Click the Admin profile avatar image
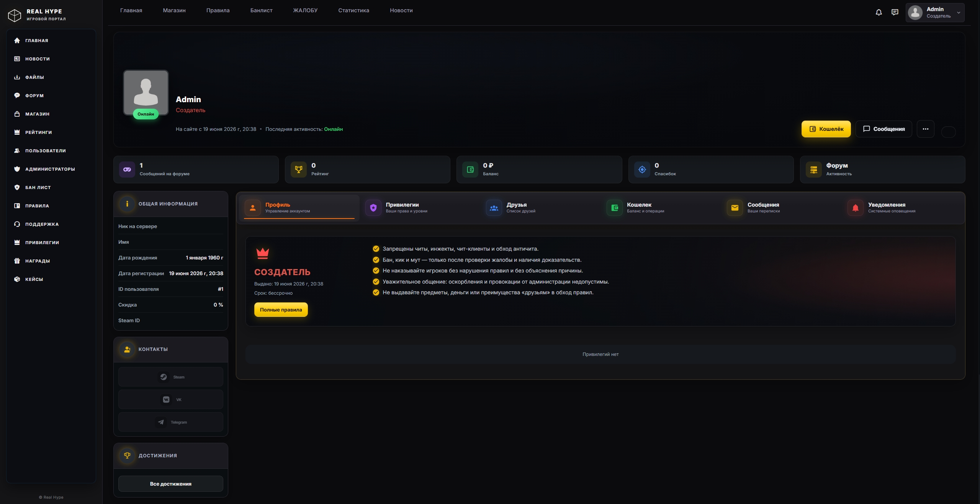This screenshot has height=504, width=980. coord(146,93)
